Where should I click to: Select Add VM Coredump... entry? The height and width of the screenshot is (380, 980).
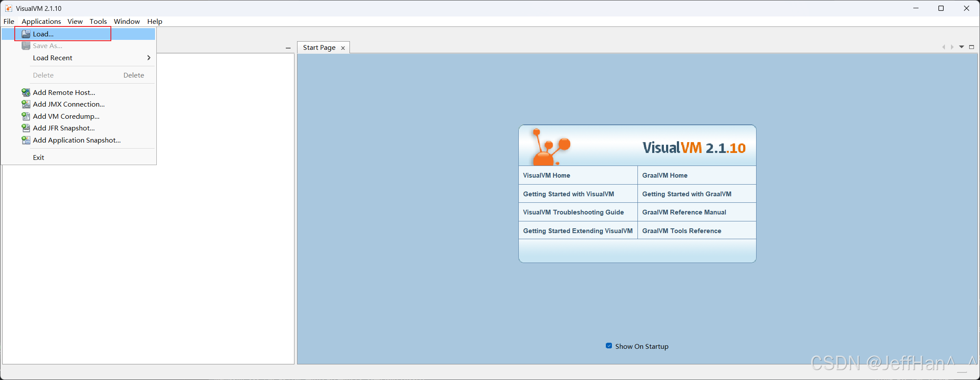click(78, 116)
